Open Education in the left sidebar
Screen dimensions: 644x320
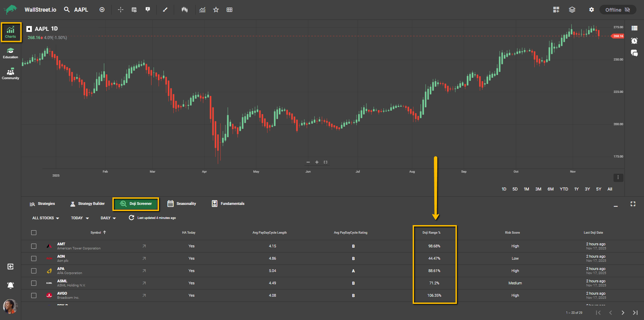click(11, 53)
